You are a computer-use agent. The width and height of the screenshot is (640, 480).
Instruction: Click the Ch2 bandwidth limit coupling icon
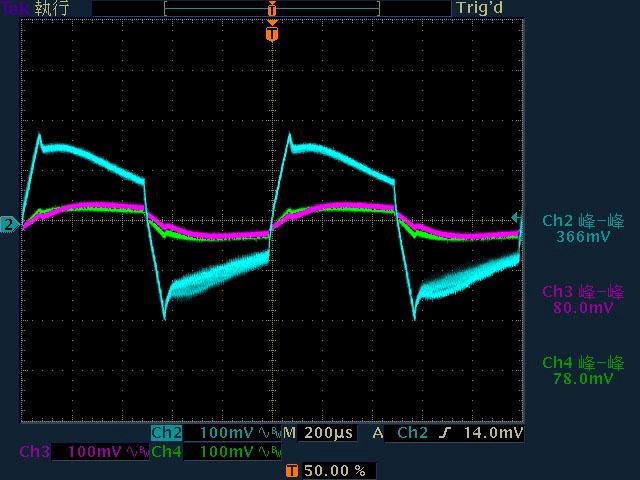(x=267, y=434)
